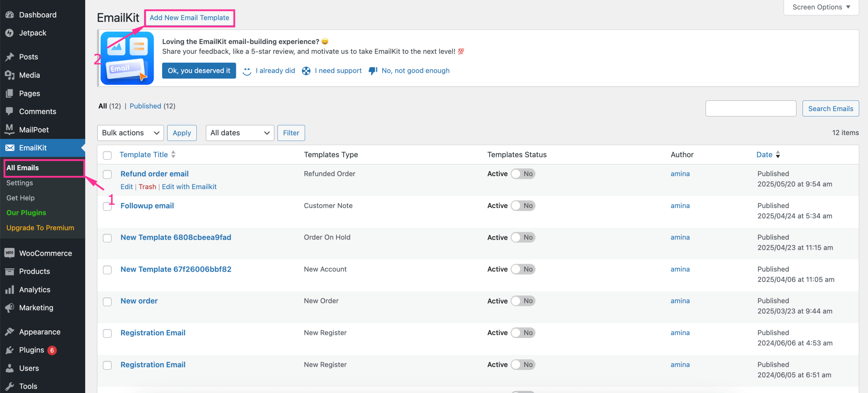Toggle Active switch for Refund order email
The image size is (868, 393).
523,174
